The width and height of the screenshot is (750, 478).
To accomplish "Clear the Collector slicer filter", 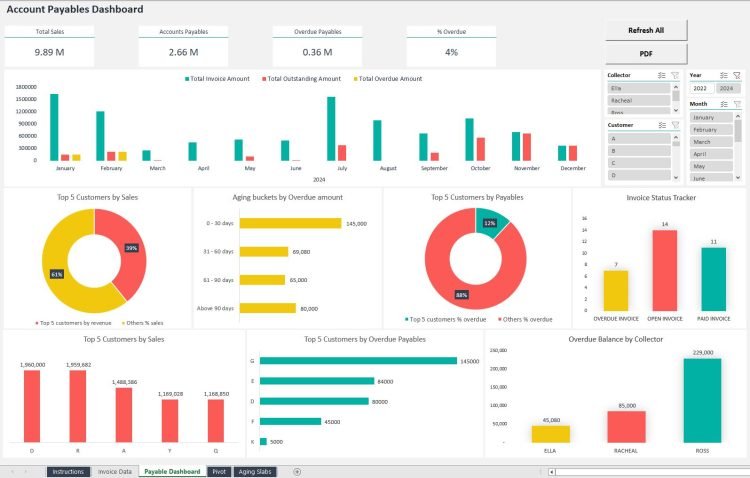I will 675,75.
